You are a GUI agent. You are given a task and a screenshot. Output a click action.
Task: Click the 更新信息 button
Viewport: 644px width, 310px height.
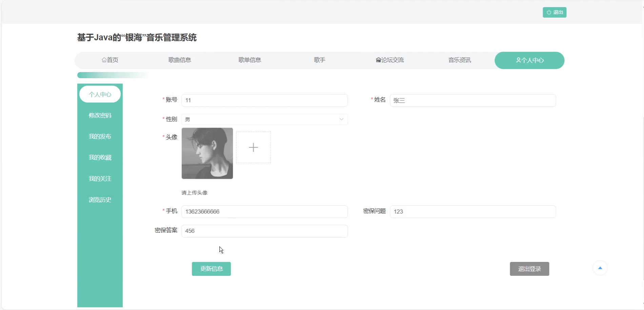pyautogui.click(x=211, y=269)
